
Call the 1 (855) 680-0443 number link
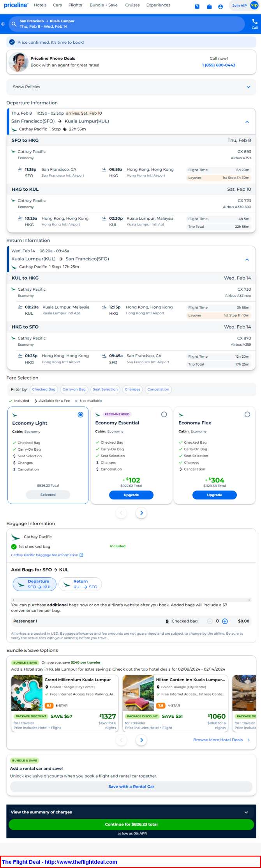click(219, 65)
